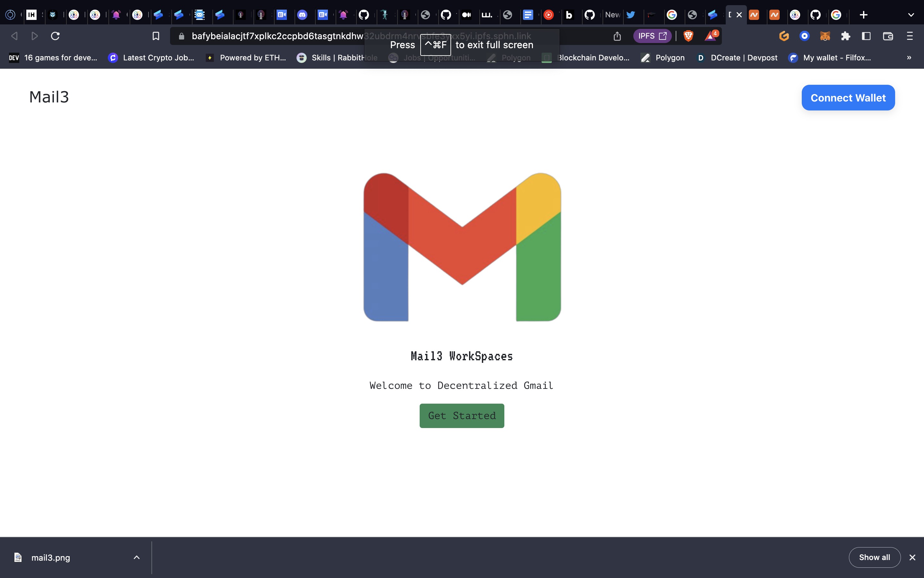Switch to the Indie Hackers IH tab

point(31,15)
